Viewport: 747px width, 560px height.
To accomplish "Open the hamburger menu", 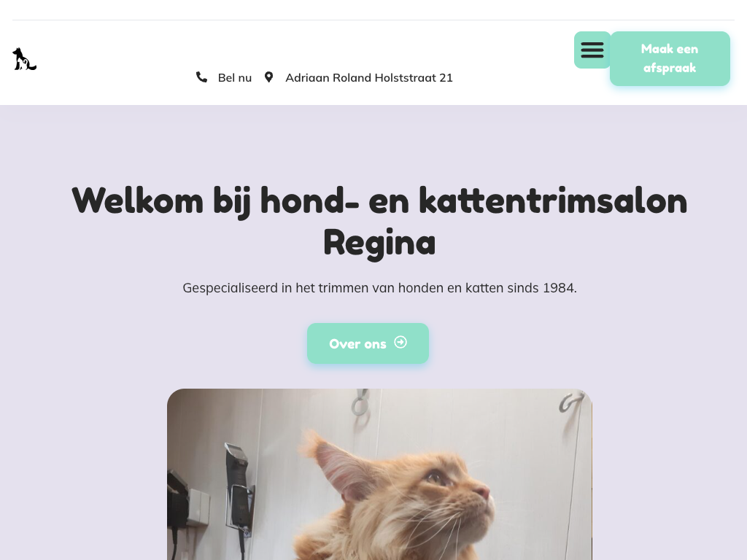I will pyautogui.click(x=592, y=50).
